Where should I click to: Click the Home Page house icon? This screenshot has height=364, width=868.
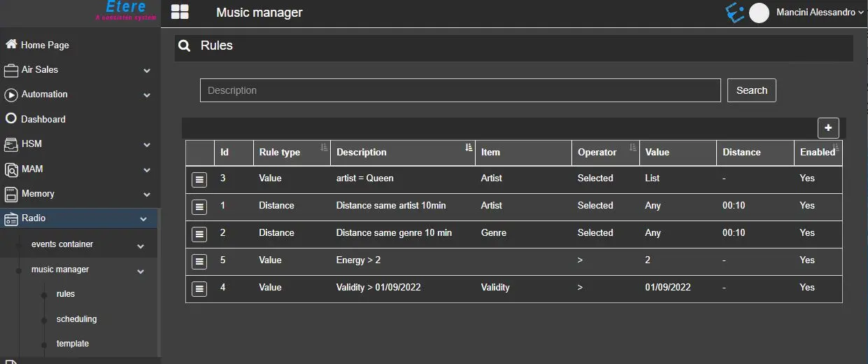(x=11, y=44)
